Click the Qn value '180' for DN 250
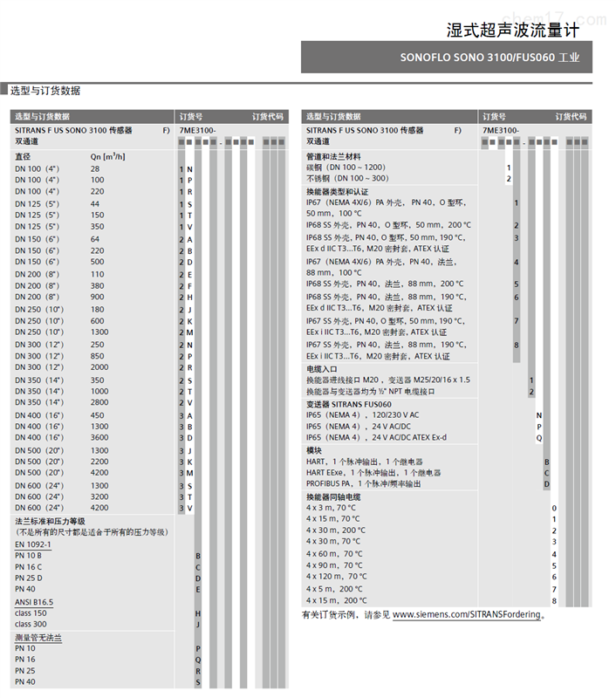 click(x=98, y=310)
